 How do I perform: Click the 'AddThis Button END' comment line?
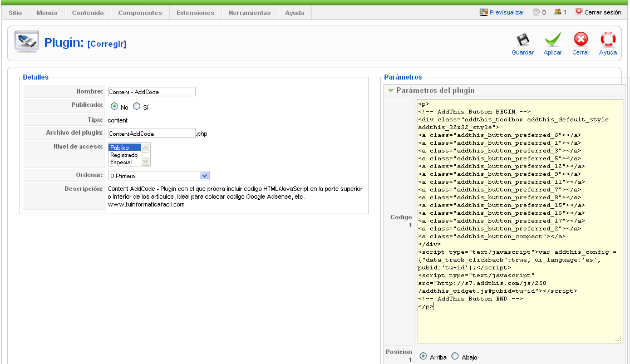[x=470, y=299]
